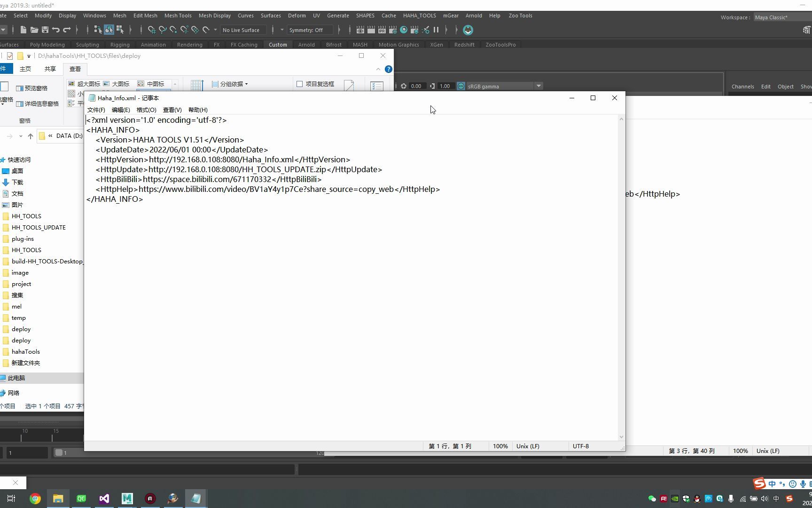The height and width of the screenshot is (508, 812).
Task: Click the fox-head account icon in Maya toolbar
Action: pos(468,30)
